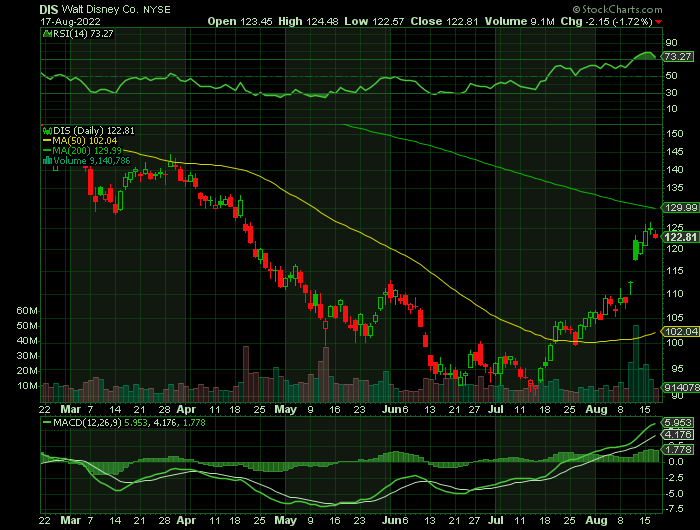Click the green MA(200) line swatch
This screenshot has height=530, width=700.
coord(44,150)
